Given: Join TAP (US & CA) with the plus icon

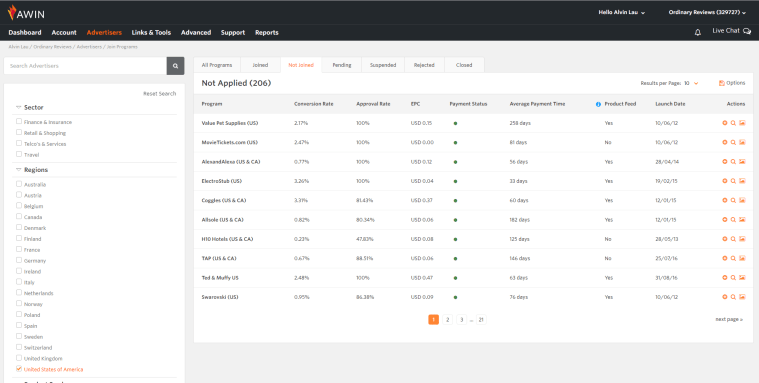Looking at the screenshot, I should click(725, 259).
